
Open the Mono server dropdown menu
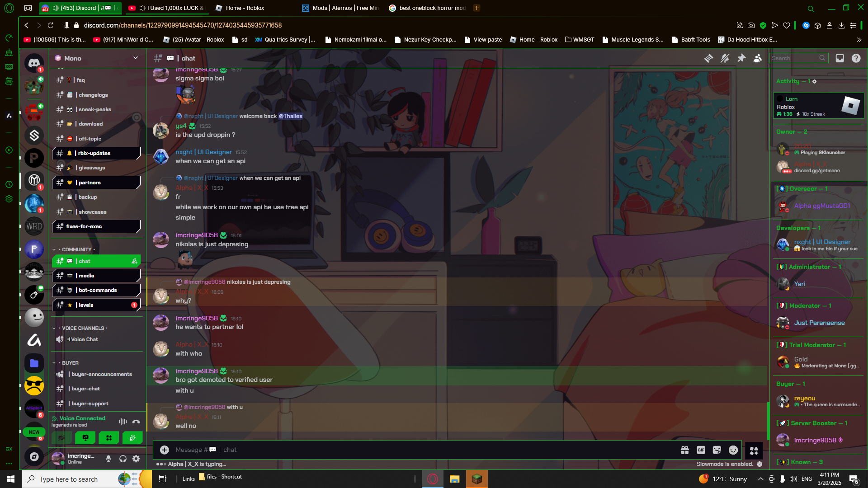pyautogui.click(x=135, y=58)
